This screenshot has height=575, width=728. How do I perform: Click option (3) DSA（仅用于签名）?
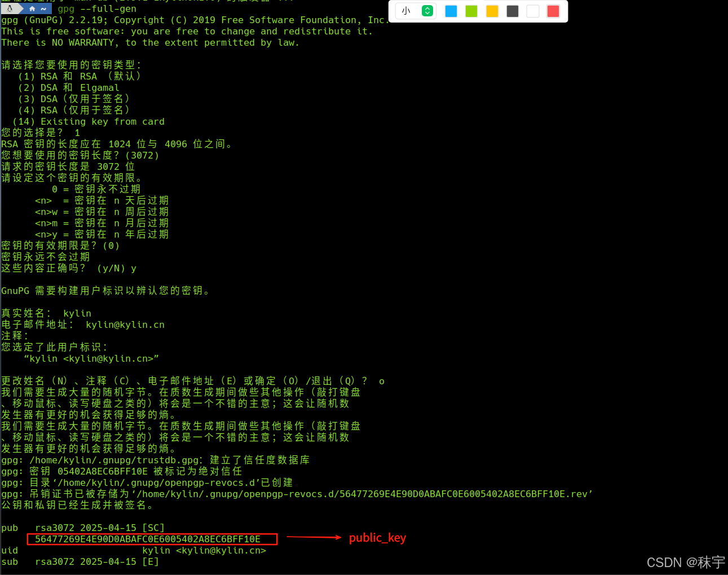pos(74,99)
